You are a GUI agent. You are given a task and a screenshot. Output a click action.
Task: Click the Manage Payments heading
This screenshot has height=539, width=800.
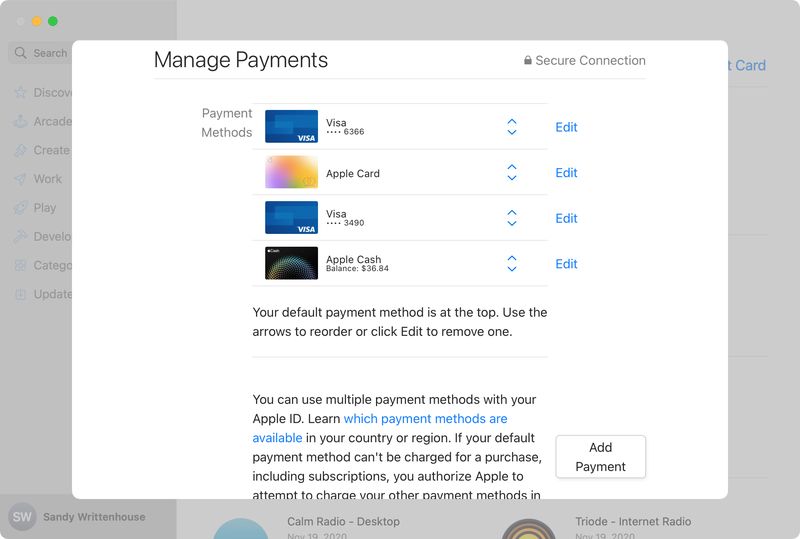(x=241, y=60)
